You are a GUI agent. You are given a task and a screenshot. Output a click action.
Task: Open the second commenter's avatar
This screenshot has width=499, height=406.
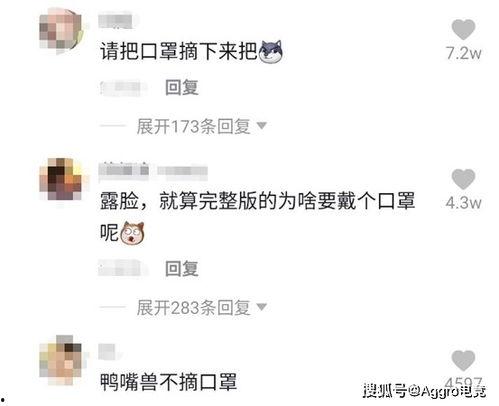[x=61, y=179]
